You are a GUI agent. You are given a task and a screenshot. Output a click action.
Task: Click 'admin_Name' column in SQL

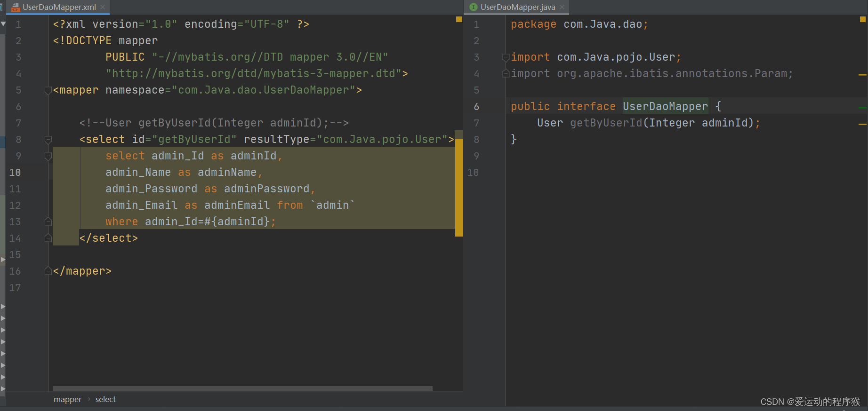138,173
